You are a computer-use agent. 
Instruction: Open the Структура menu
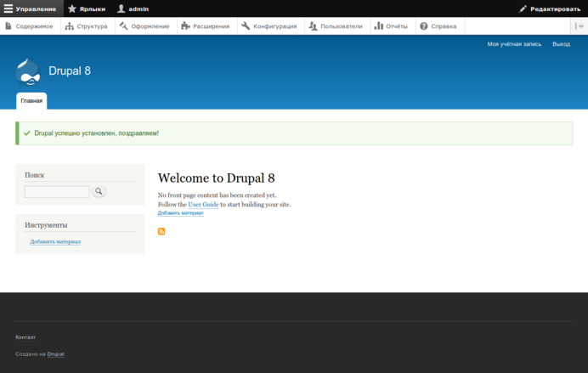pos(87,26)
